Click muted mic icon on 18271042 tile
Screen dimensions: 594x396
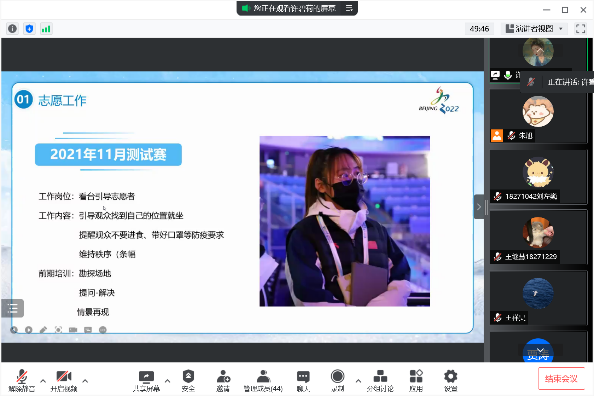click(497, 196)
